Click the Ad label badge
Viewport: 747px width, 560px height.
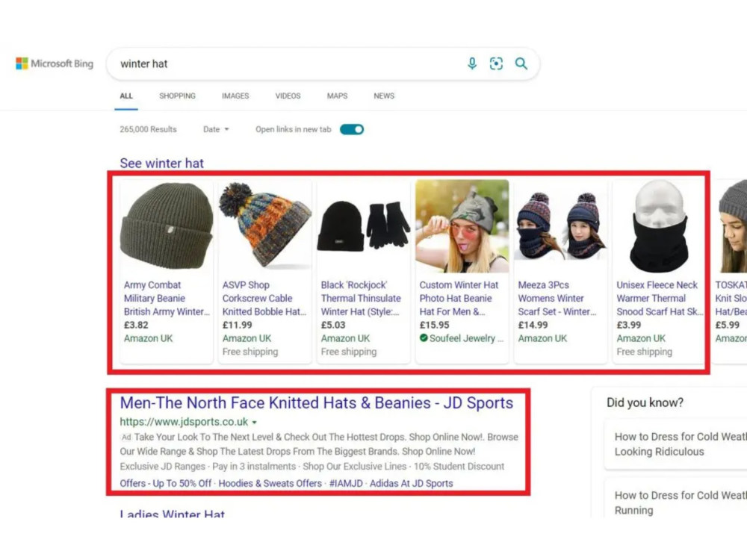pyautogui.click(x=125, y=437)
